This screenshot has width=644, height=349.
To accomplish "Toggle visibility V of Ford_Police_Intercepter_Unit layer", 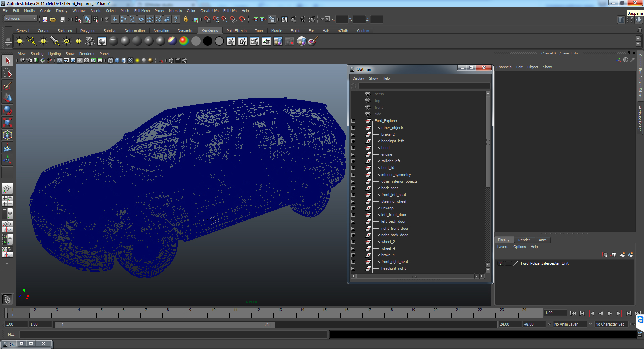I will 500,263.
